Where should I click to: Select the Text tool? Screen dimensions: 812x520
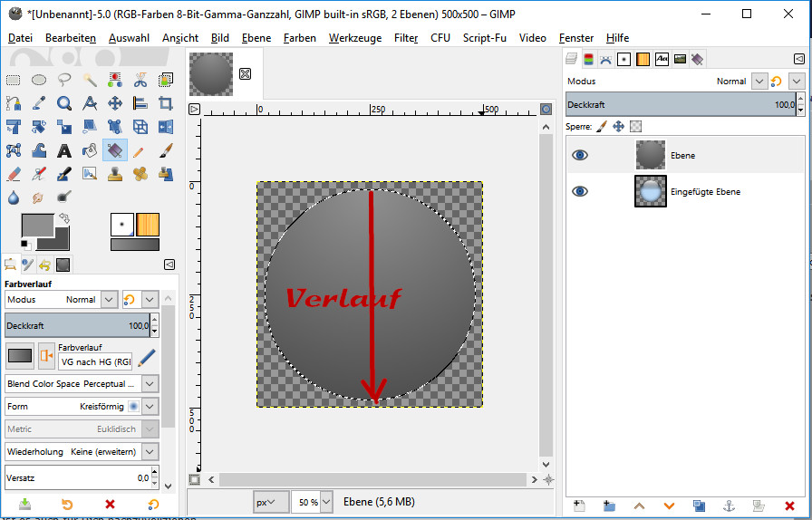point(64,150)
